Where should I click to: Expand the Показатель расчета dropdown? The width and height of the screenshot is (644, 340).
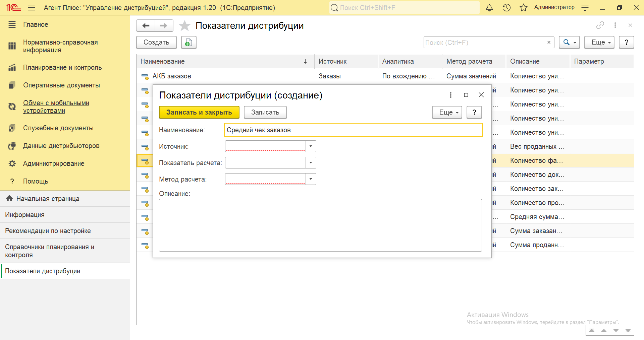tap(311, 163)
